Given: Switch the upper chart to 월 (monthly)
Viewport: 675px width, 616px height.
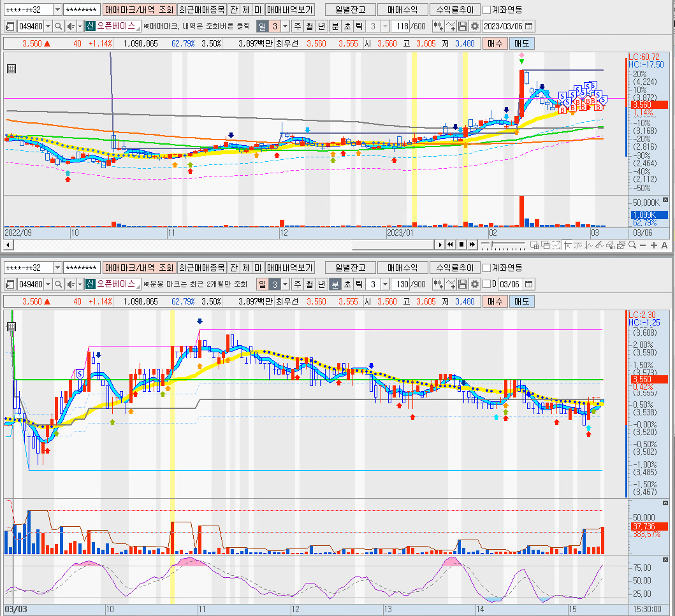Looking at the screenshot, I should [310, 26].
